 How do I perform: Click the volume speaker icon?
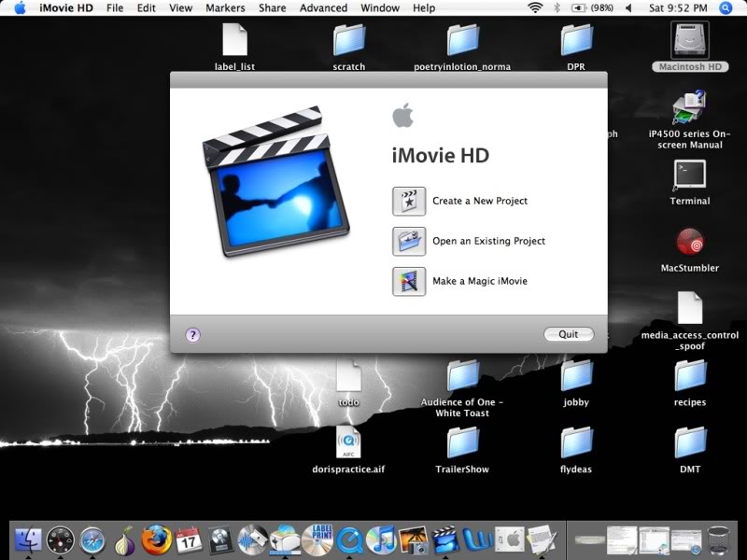coord(628,7)
